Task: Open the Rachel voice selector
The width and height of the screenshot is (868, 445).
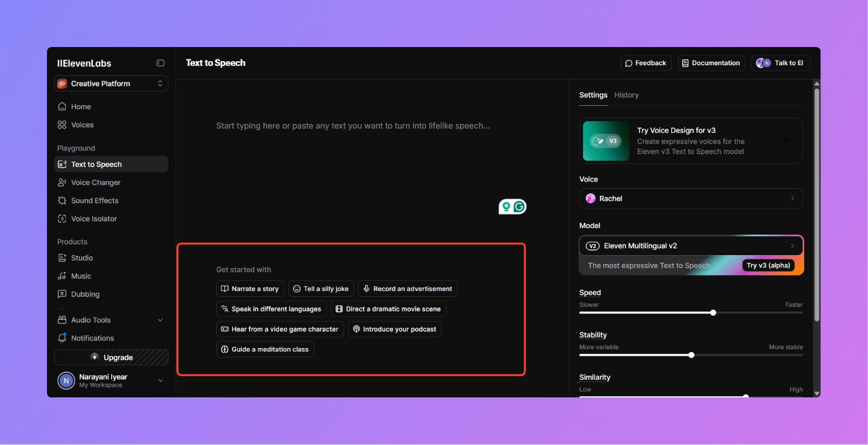Action: tap(691, 198)
